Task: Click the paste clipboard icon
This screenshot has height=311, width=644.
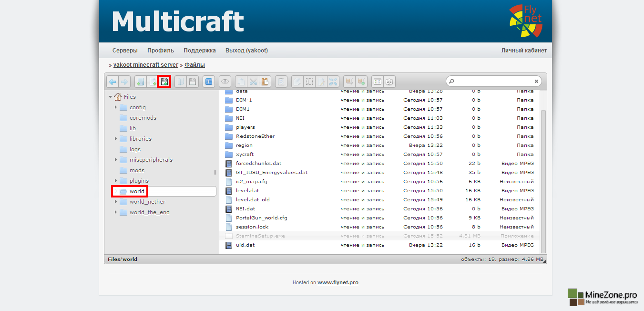Action: (x=265, y=82)
